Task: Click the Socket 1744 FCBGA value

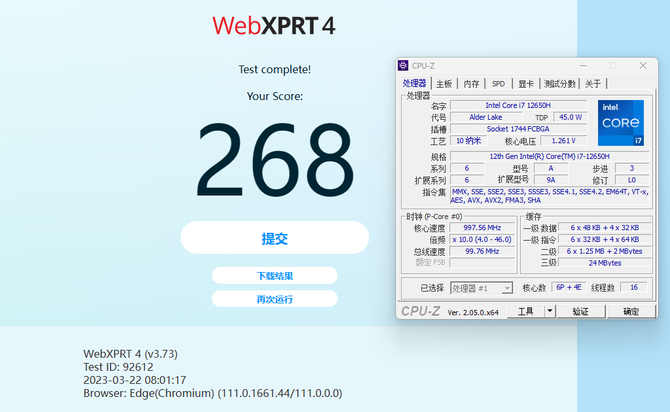Action: click(x=518, y=129)
